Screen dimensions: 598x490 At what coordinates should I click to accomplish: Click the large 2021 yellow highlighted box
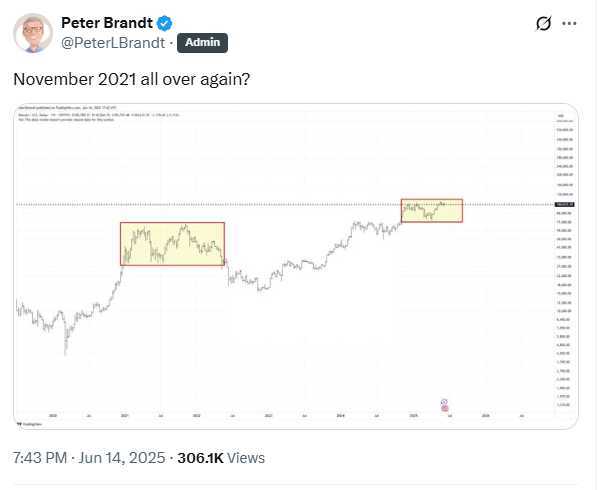(x=172, y=244)
